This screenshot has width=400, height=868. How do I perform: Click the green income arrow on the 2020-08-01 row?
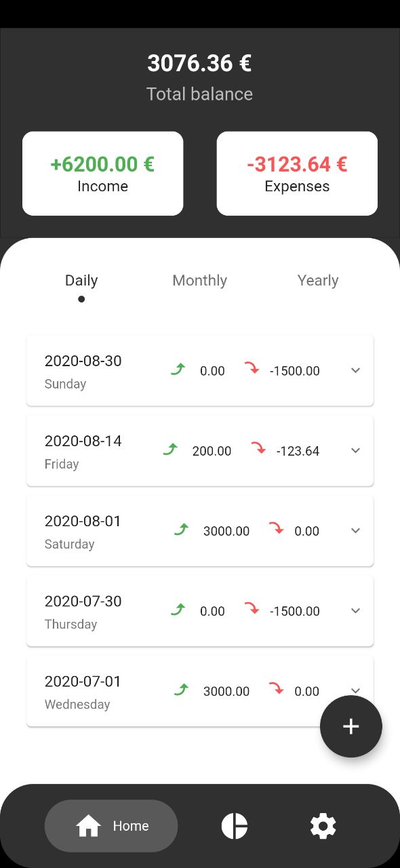pos(181,530)
